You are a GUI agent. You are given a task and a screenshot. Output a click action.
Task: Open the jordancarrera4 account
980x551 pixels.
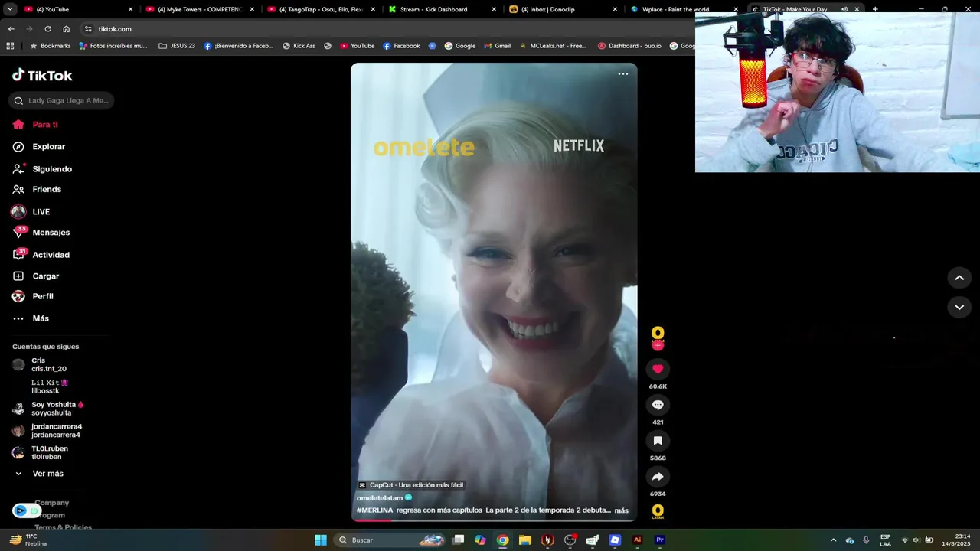click(47, 431)
